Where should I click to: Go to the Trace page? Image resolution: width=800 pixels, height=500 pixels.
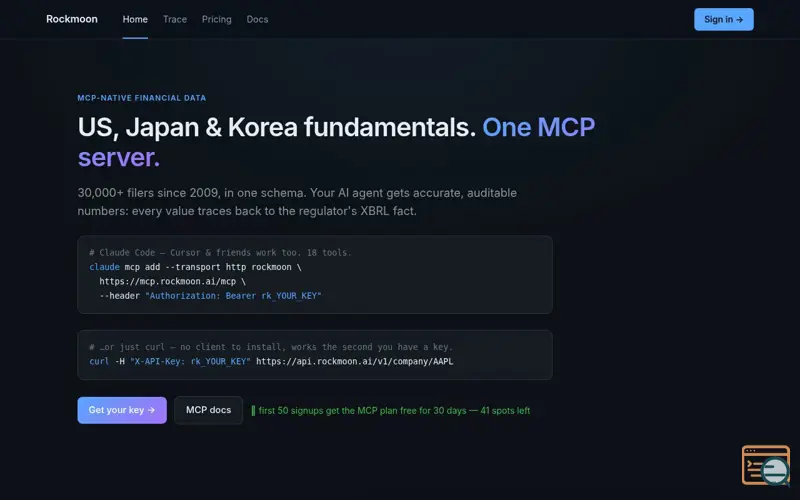pos(174,19)
